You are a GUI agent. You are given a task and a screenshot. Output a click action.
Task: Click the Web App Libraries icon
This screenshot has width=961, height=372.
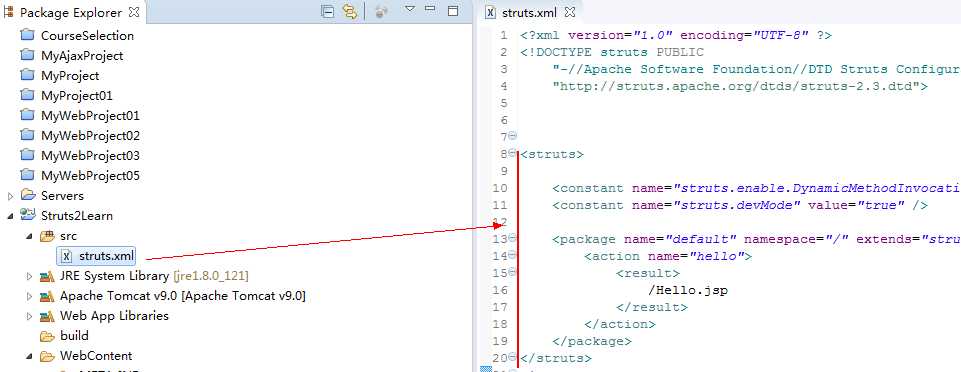coord(47,316)
